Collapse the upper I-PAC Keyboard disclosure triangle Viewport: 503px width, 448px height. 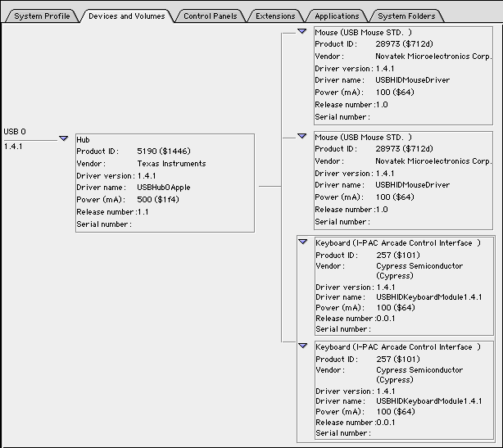pos(302,242)
